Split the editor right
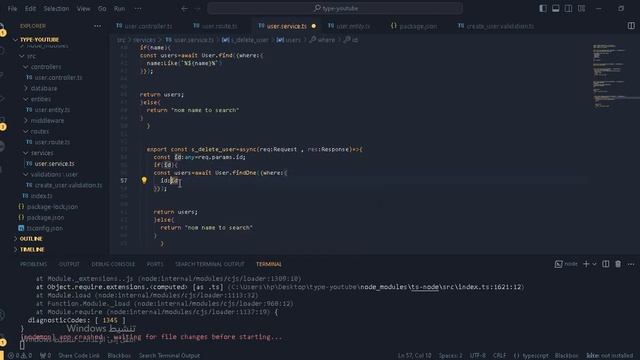Image resolution: width=640 pixels, height=360 pixels. (x=631, y=26)
